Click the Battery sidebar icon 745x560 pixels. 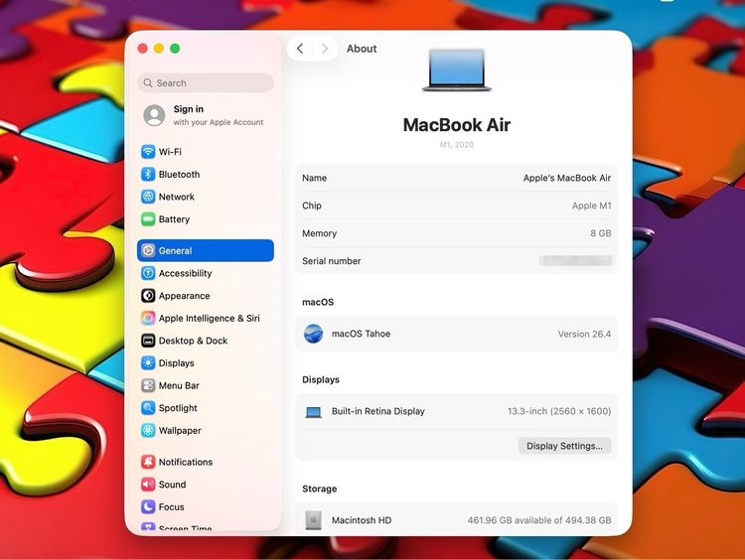click(148, 219)
